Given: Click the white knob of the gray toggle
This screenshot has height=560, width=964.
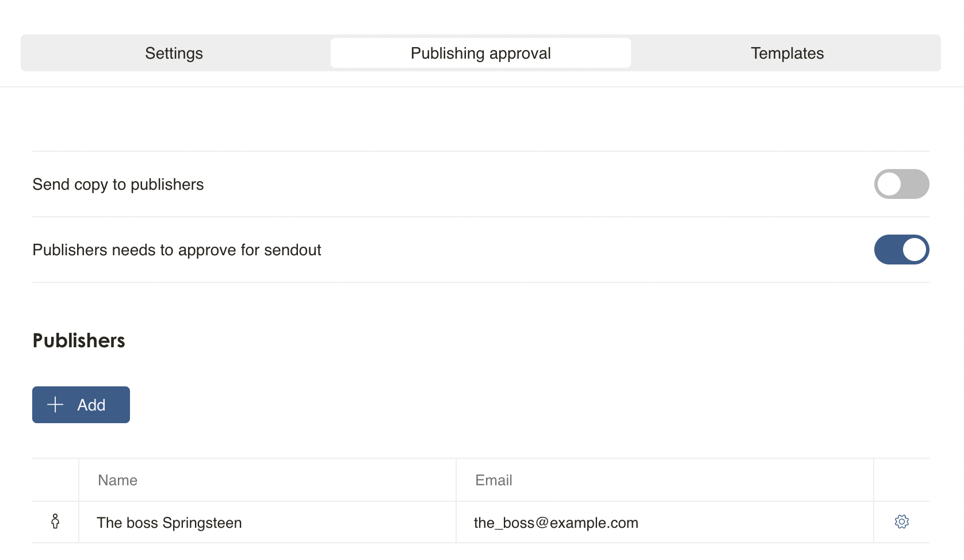Looking at the screenshot, I should [889, 184].
